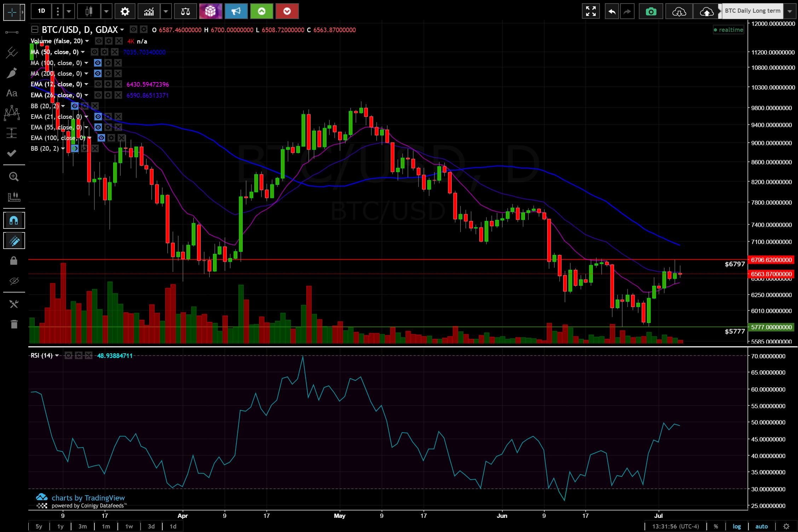Screen dimensions: 798x532
Task: Toggle visibility of MA 100 indicator
Action: 98,63
